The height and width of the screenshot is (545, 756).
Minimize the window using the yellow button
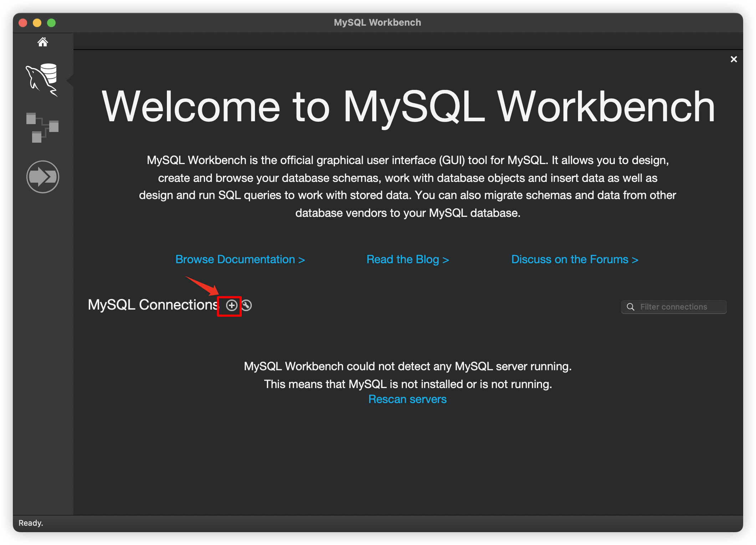(37, 23)
